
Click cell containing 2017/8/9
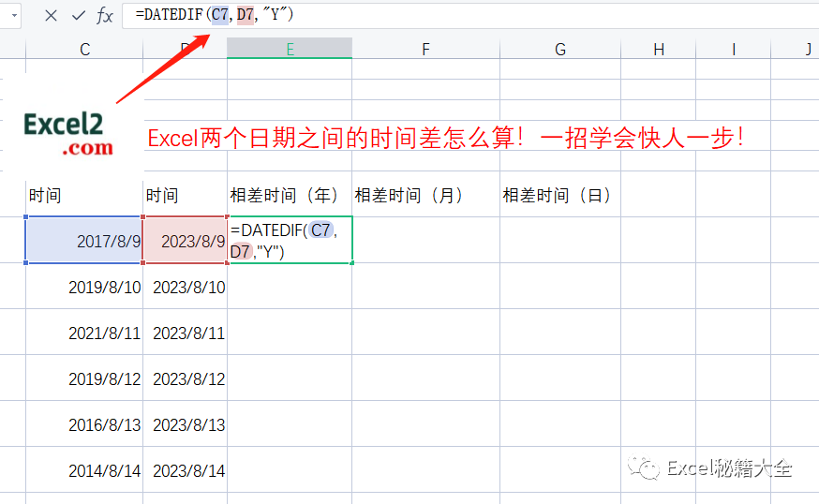tap(84, 240)
